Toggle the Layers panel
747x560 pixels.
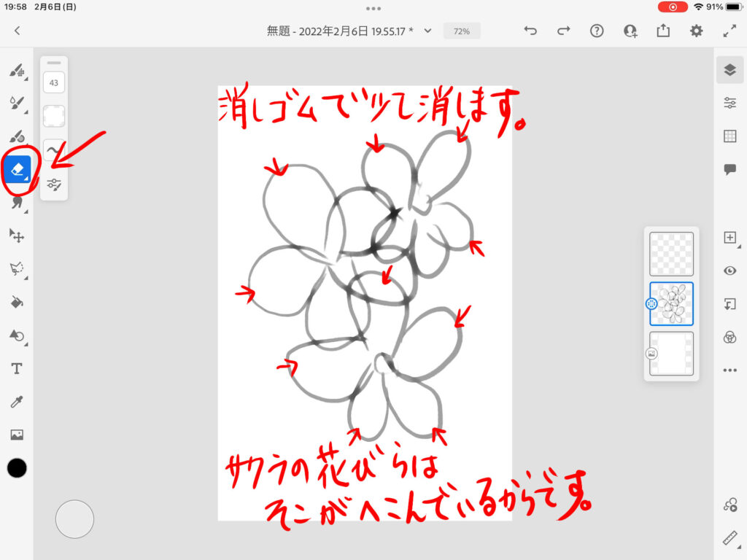[x=729, y=70]
